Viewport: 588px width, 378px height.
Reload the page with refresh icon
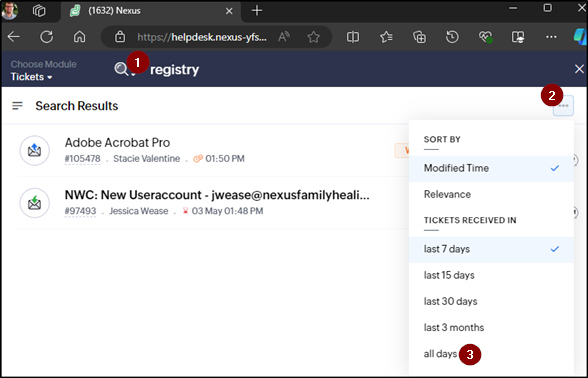(x=46, y=37)
